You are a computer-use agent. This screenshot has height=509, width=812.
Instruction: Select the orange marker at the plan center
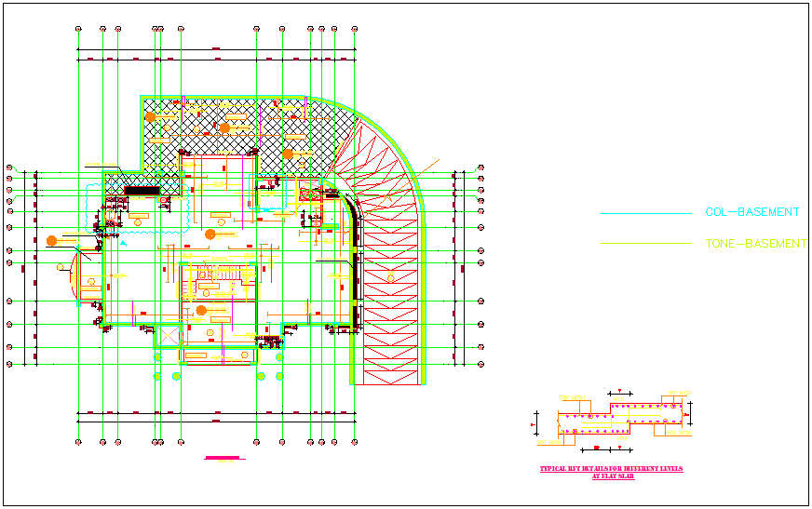(x=210, y=234)
